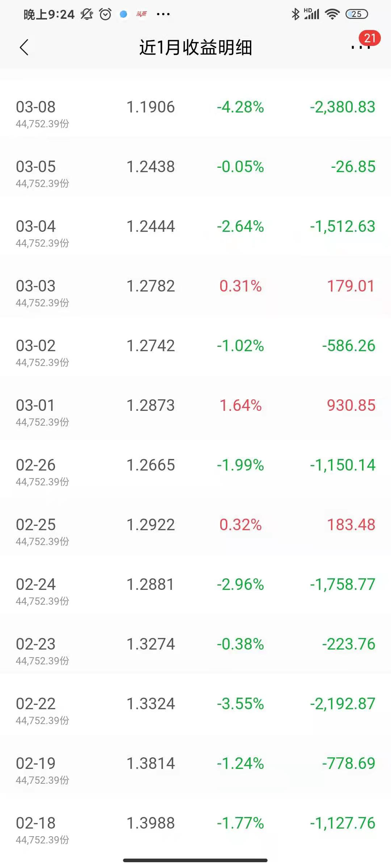This screenshot has width=391, height=868.
Task: Tap the alarm clock status icon
Action: pyautogui.click(x=105, y=14)
